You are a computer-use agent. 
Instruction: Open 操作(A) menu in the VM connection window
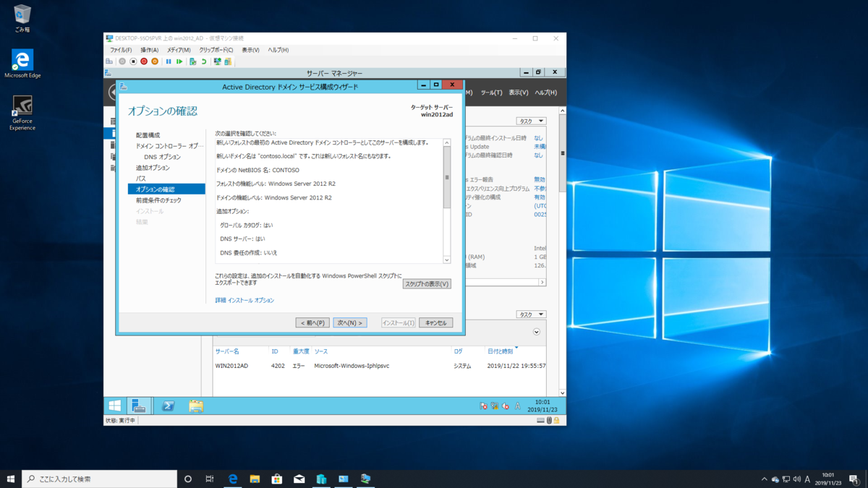(150, 51)
